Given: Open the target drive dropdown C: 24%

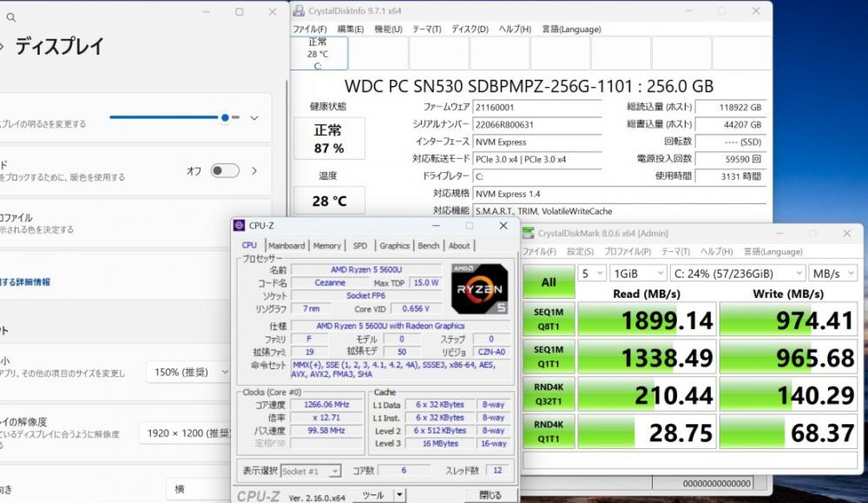Looking at the screenshot, I should pos(737,273).
